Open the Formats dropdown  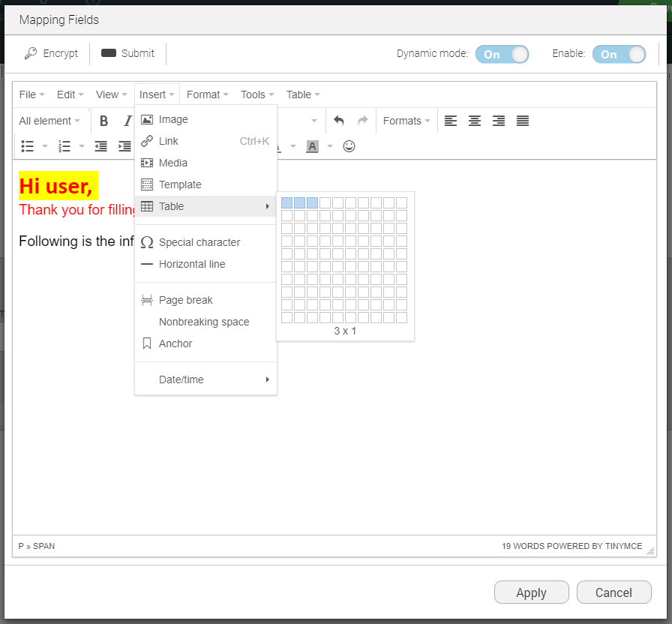click(x=405, y=121)
